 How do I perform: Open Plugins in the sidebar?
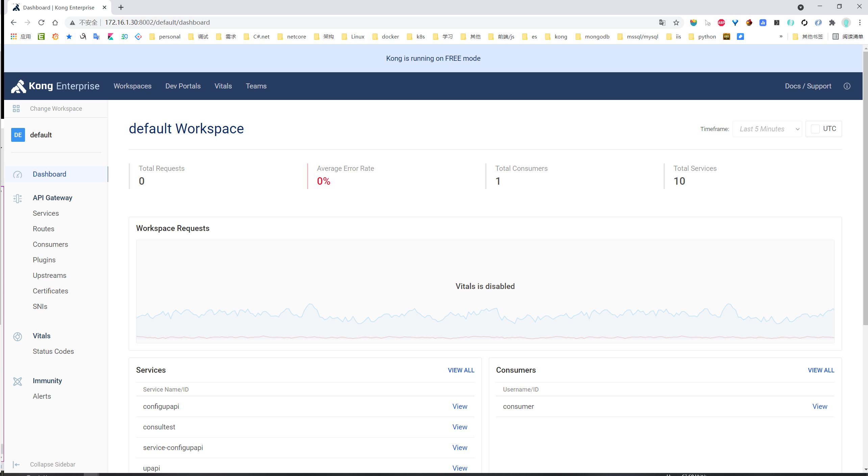click(44, 260)
